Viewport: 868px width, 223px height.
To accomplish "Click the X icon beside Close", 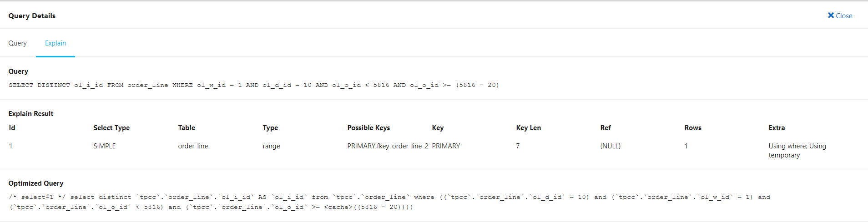I will tap(831, 15).
